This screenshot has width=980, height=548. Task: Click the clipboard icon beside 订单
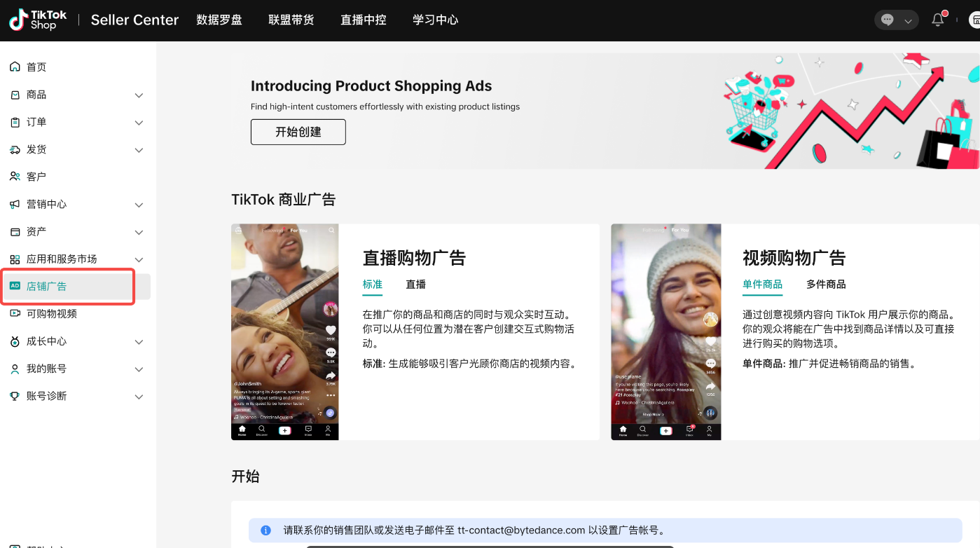[15, 122]
